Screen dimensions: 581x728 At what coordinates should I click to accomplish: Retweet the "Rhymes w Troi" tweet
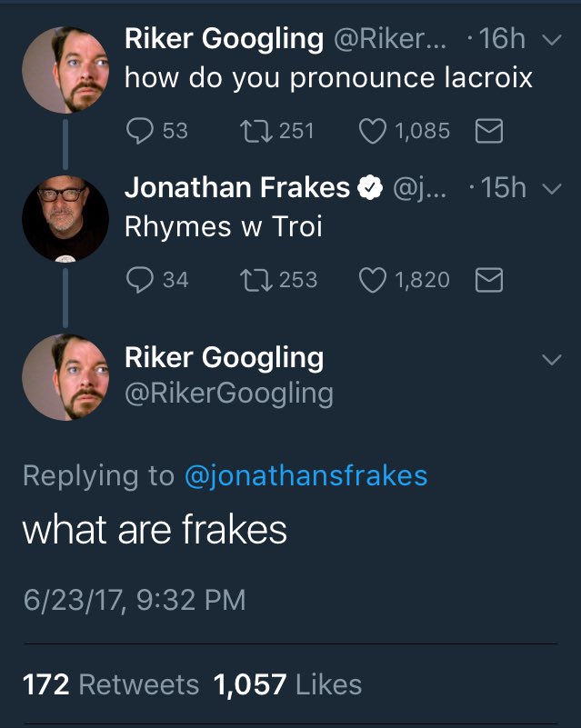254,280
